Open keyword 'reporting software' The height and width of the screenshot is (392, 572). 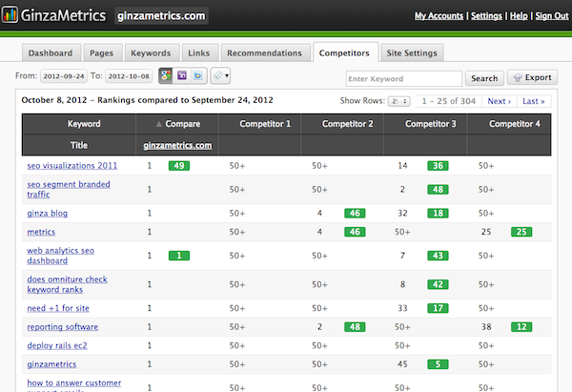(x=63, y=327)
